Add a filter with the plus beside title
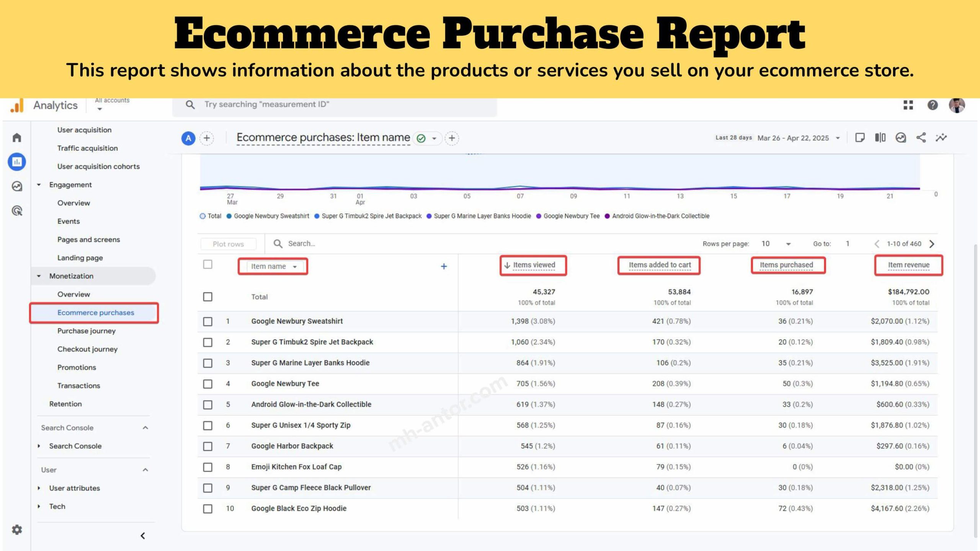Screen dimensions: 980x551 pyautogui.click(x=452, y=138)
